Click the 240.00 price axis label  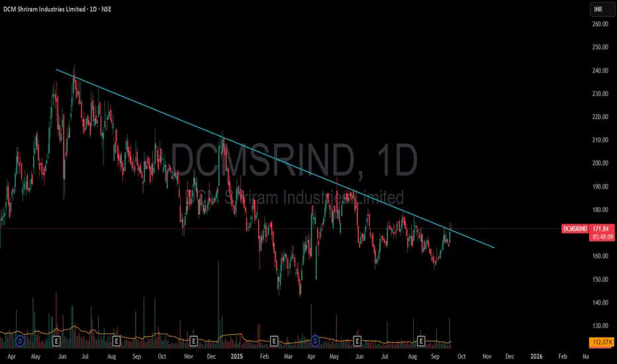pyautogui.click(x=600, y=70)
